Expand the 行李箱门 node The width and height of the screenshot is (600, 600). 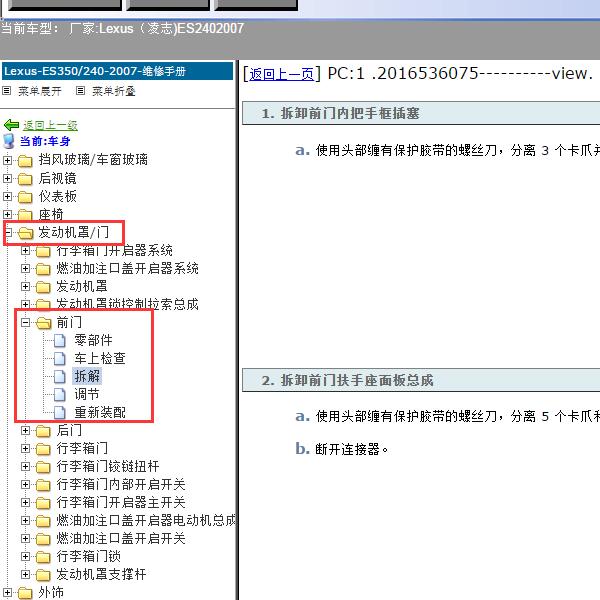click(x=25, y=448)
